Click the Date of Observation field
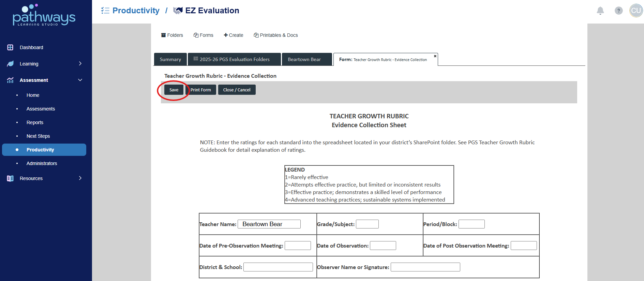644x281 pixels. (383, 246)
